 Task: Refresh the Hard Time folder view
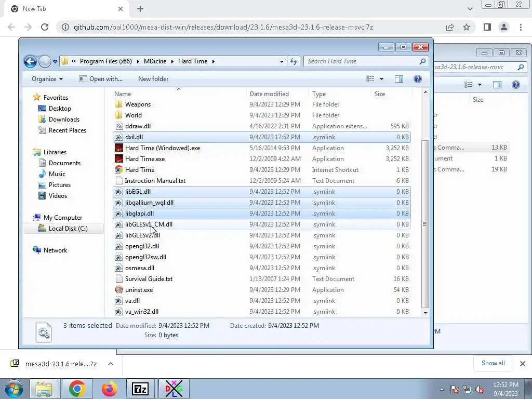click(x=294, y=61)
